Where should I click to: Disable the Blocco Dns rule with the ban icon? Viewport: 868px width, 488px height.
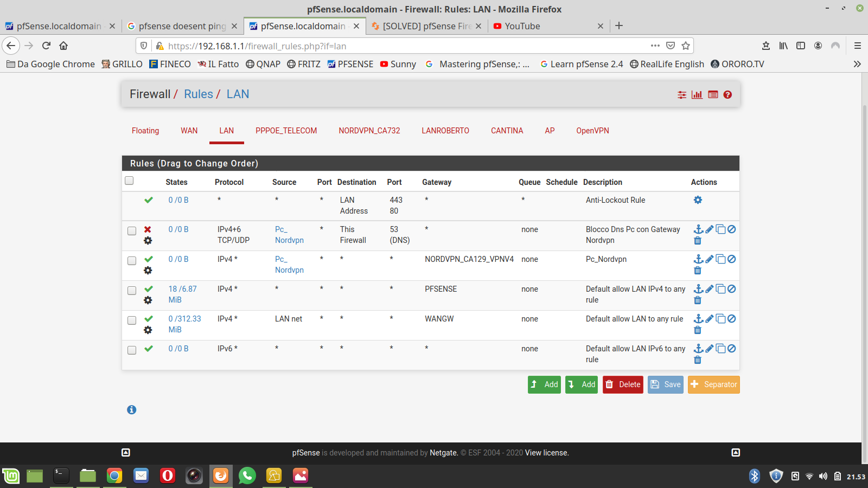tap(731, 229)
